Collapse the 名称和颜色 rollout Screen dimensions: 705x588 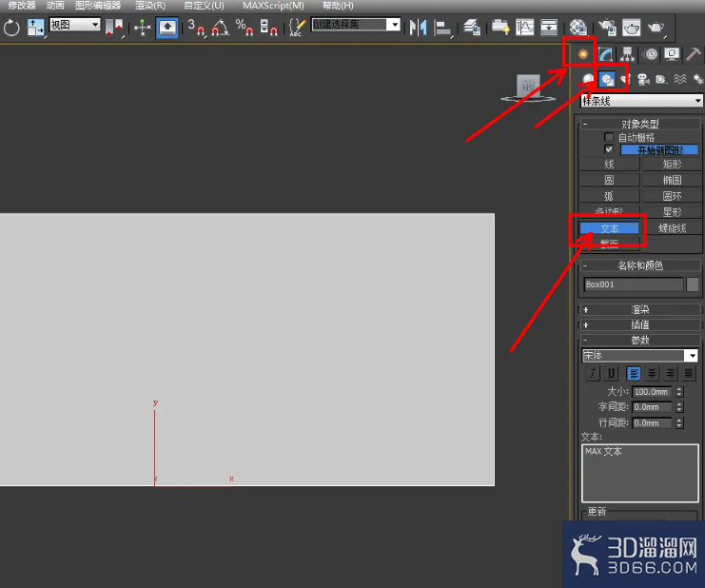tap(640, 265)
